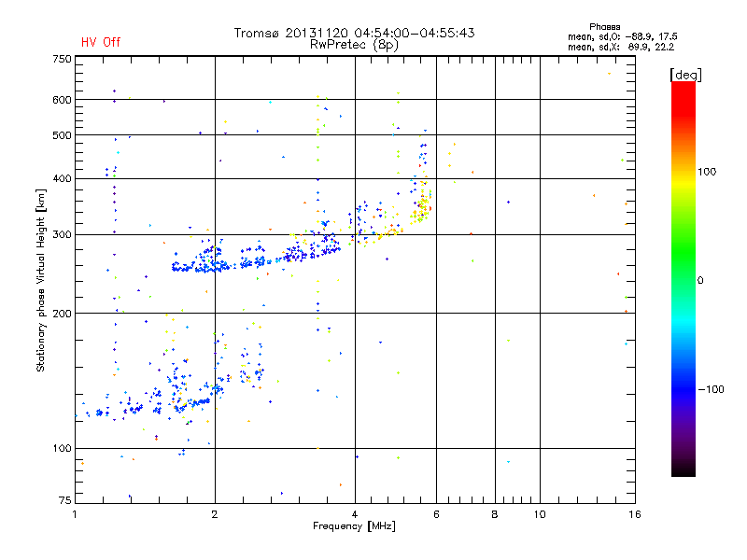The image size is (747, 560).
Task: Select the plot title 'Tromsø 20131120 04:54:00-04:55:43'
Action: click(x=354, y=33)
